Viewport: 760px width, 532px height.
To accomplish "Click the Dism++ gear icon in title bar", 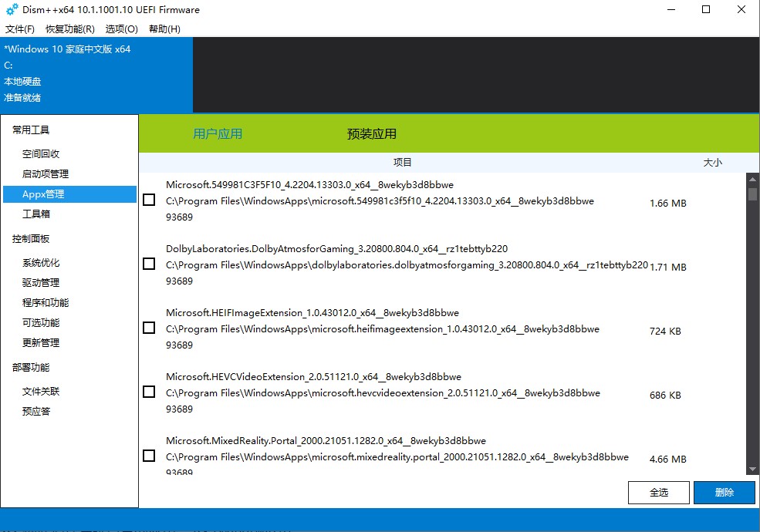I will coord(12,10).
